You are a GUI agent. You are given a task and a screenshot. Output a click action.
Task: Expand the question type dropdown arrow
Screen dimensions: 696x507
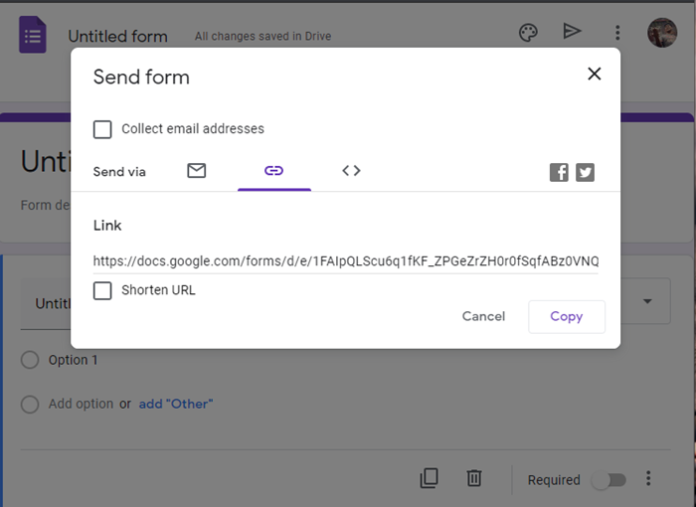tap(648, 301)
